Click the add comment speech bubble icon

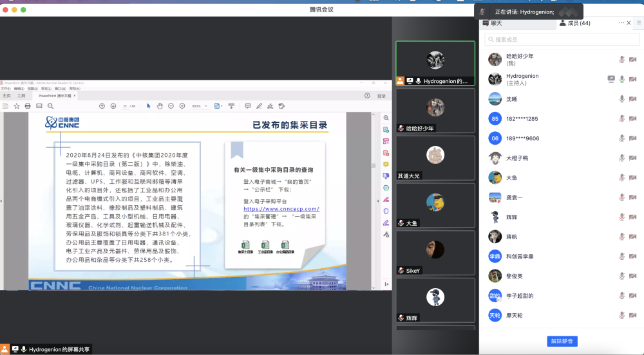coord(248,106)
